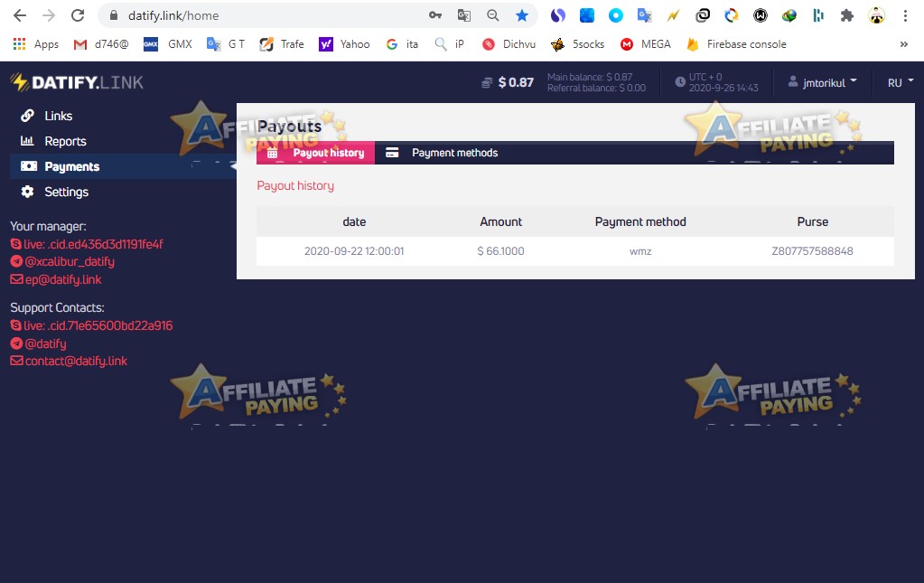Open the @datify Telegram support link
Viewport: 924px width, 583px height.
pos(42,343)
